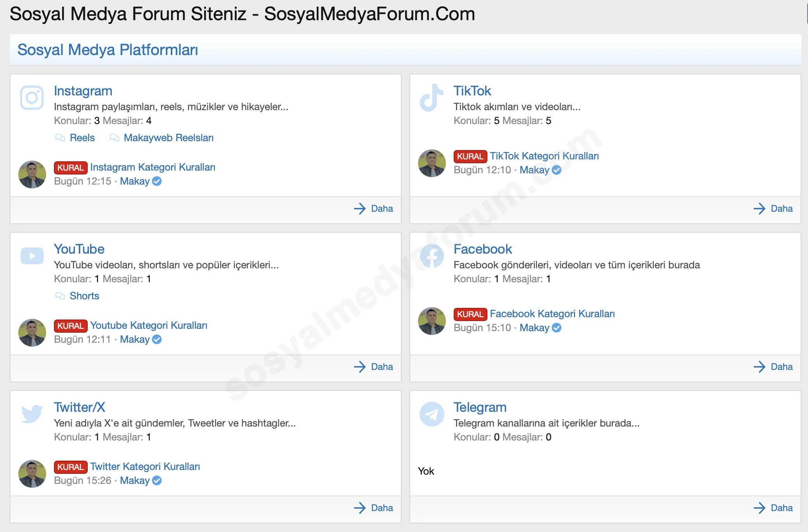Click Makay avatar in YouTube section

point(32,332)
